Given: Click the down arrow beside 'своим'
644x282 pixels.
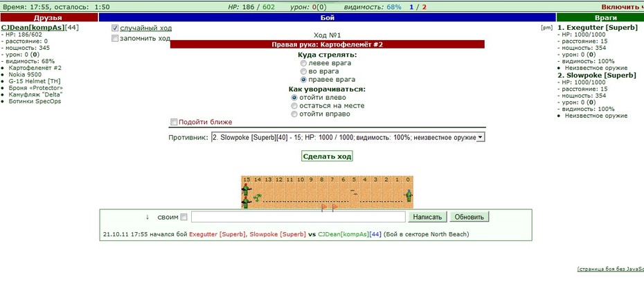Looking at the screenshot, I should click(x=147, y=217).
